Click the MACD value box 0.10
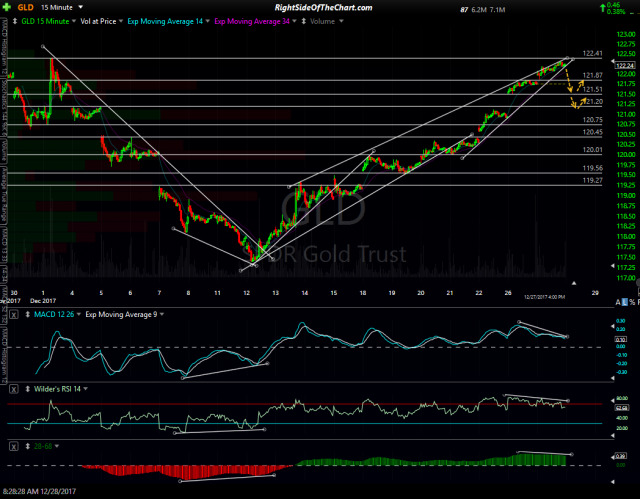This screenshot has width=640, height=499. tap(620, 339)
